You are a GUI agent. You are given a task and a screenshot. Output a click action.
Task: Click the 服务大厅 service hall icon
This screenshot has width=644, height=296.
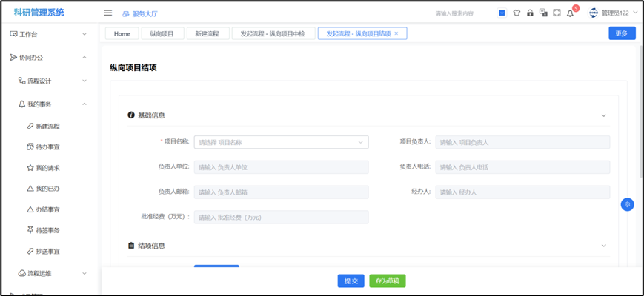126,13
